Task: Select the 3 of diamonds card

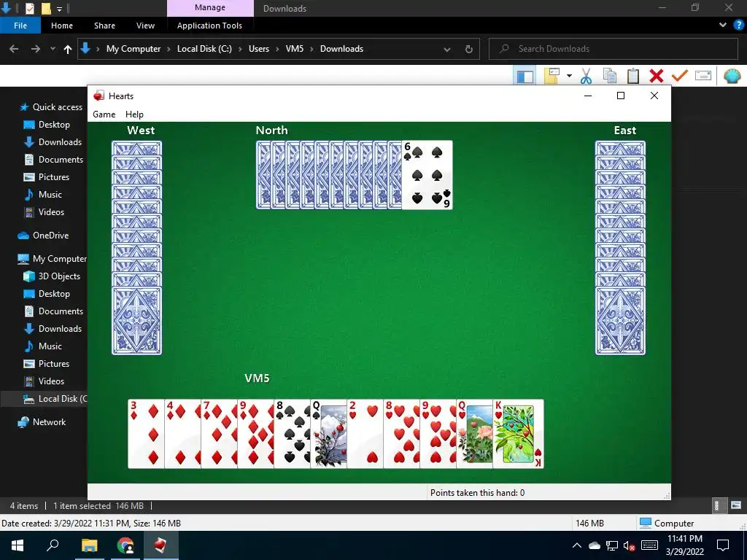Action: (146, 434)
